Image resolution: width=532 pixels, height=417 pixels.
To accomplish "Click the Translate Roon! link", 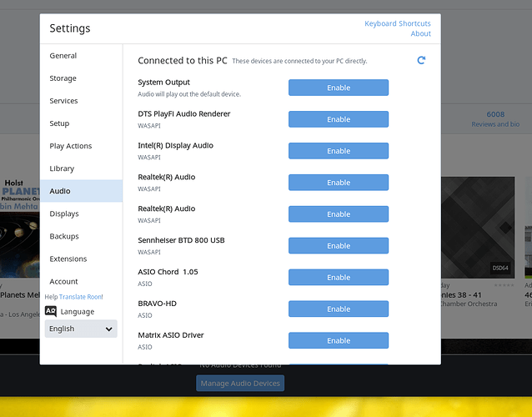I will [x=81, y=297].
